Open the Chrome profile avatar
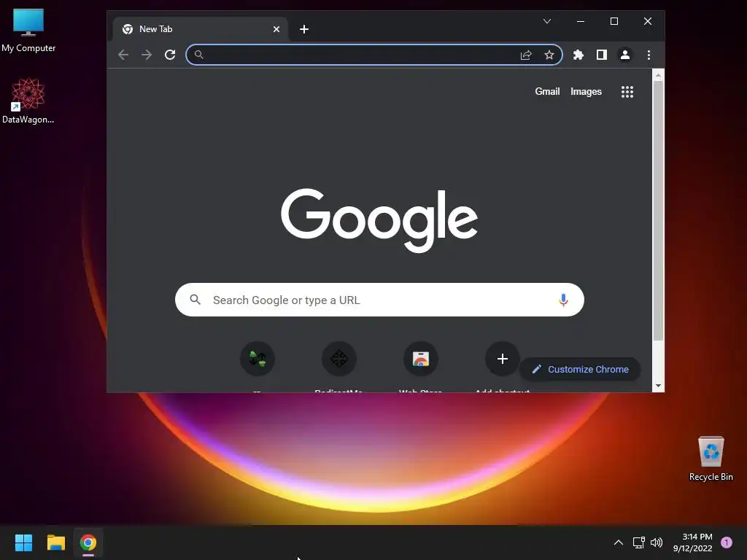Screen dimensions: 747x560 [625, 55]
